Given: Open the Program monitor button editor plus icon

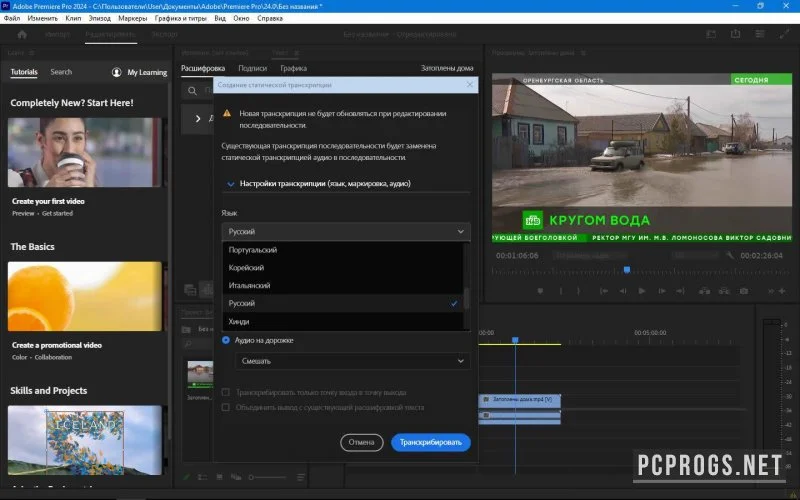Looking at the screenshot, I should click(782, 291).
